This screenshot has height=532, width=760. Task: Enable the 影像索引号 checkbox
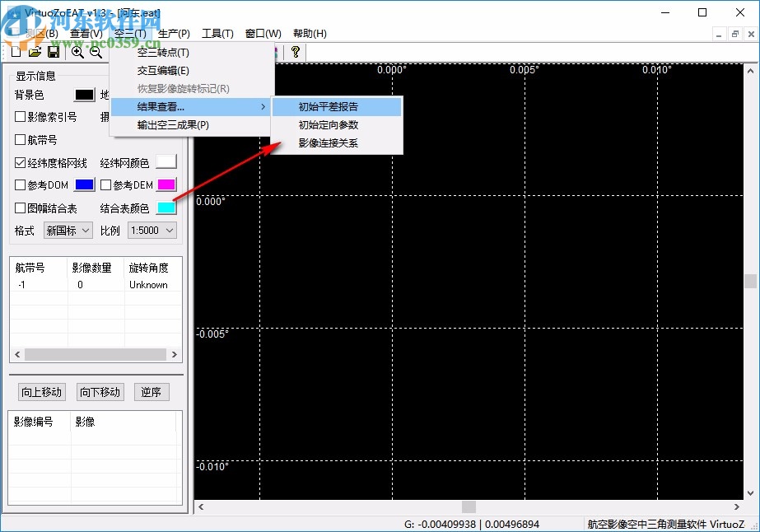20,116
